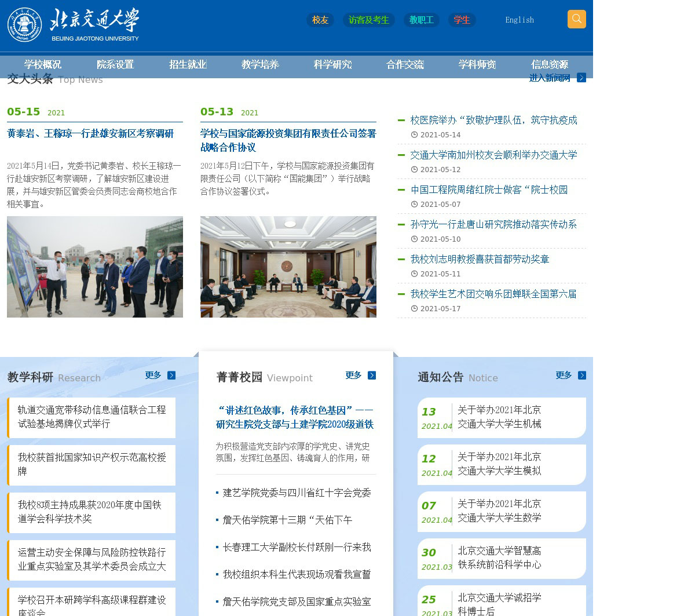Open the 访客及考生 audience link
Image resolution: width=695 pixels, height=616 pixels.
368,20
